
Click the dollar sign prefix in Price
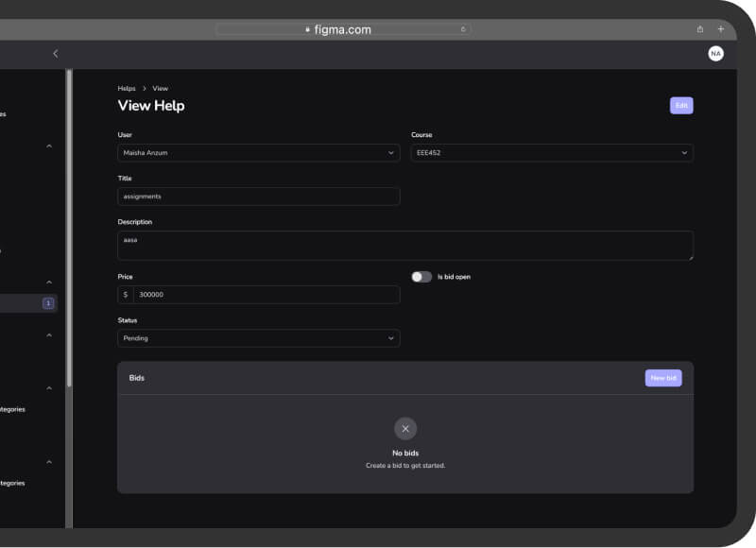[x=126, y=295]
